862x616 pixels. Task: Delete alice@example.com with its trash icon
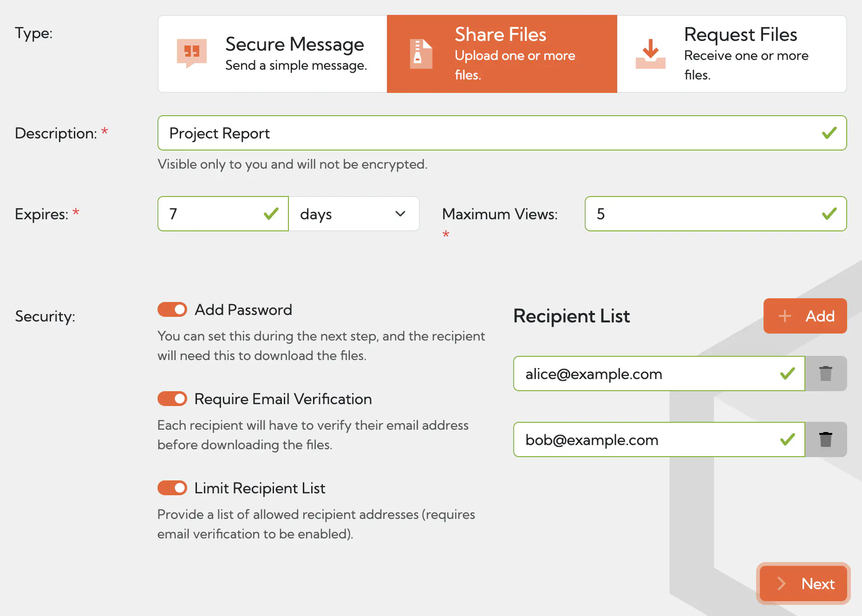point(825,374)
